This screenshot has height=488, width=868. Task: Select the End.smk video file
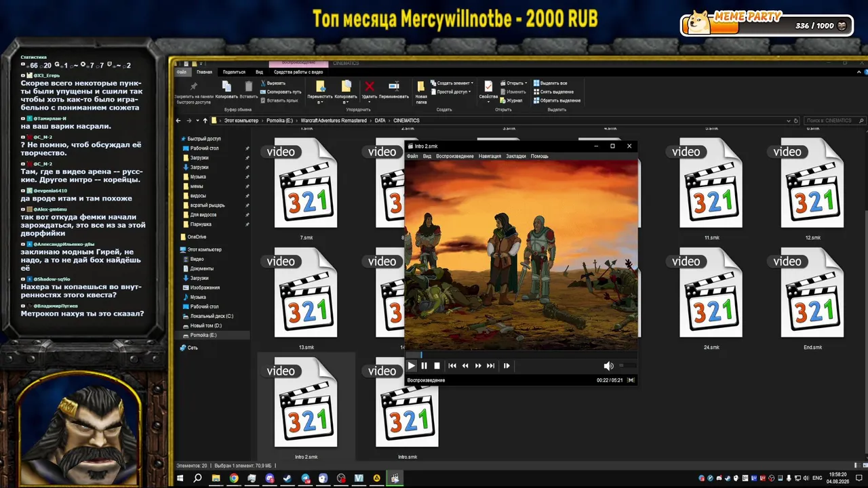(812, 299)
